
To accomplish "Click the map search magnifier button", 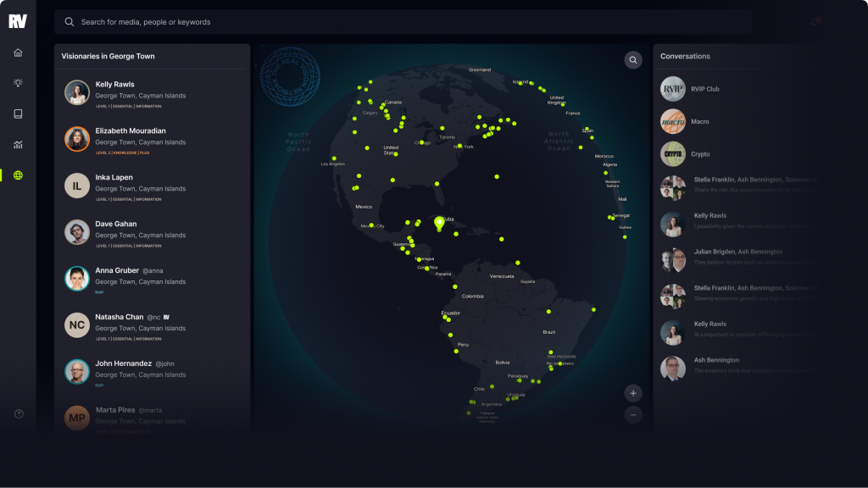I will pos(633,59).
